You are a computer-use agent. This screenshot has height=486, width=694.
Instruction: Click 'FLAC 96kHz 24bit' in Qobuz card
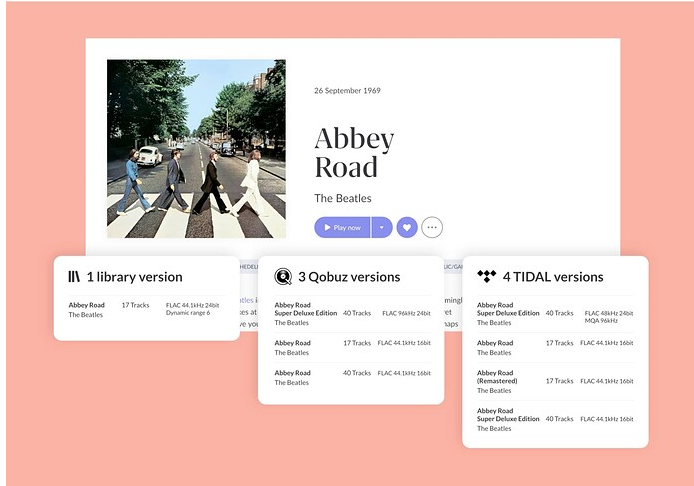(406, 313)
